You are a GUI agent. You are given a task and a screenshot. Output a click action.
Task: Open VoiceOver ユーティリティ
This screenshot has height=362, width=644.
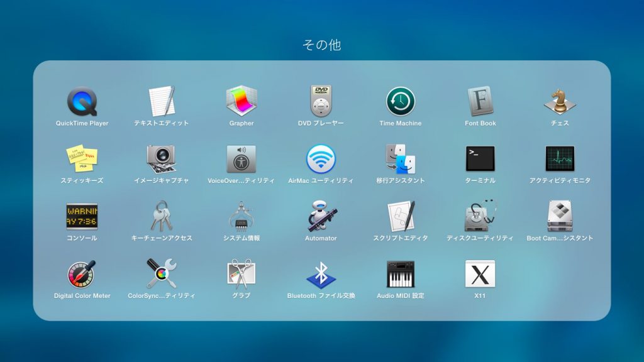pos(241,159)
